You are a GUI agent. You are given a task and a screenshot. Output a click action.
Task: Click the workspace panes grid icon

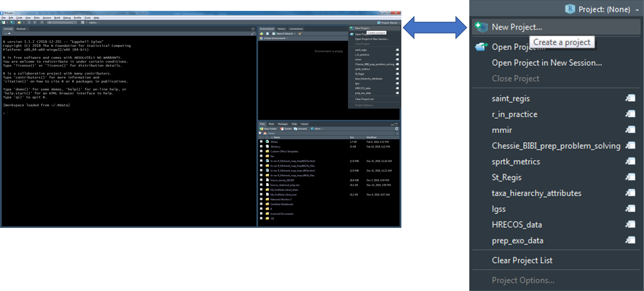click(83, 22)
